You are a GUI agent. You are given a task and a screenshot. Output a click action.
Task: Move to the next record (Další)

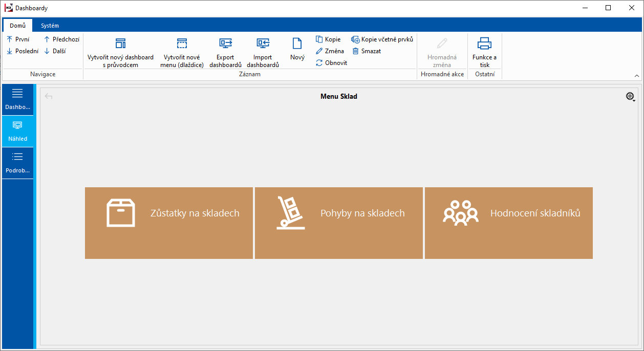(55, 51)
